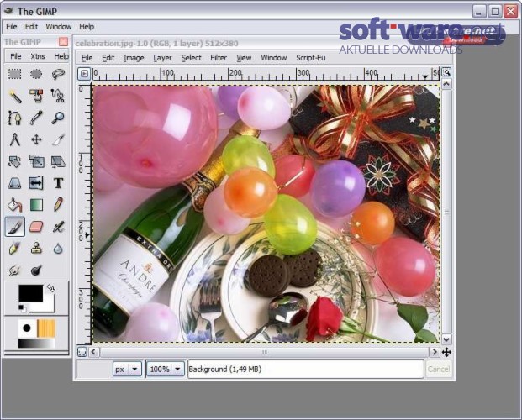Open the active pattern selector
This screenshot has height=420, width=522.
46,328
